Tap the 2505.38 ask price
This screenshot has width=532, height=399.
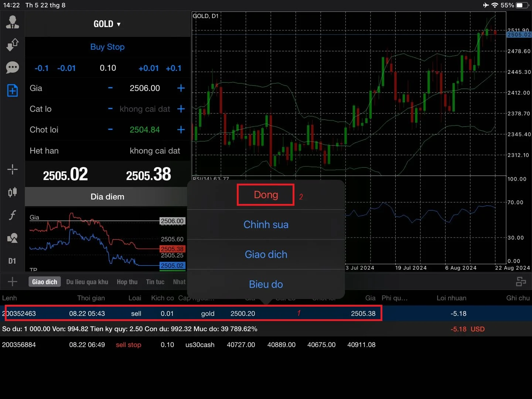[x=149, y=174]
